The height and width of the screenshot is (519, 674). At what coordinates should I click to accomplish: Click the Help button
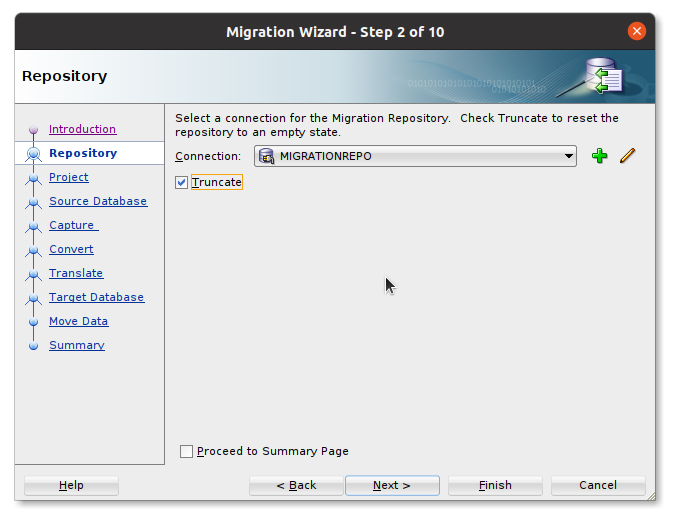tap(71, 485)
